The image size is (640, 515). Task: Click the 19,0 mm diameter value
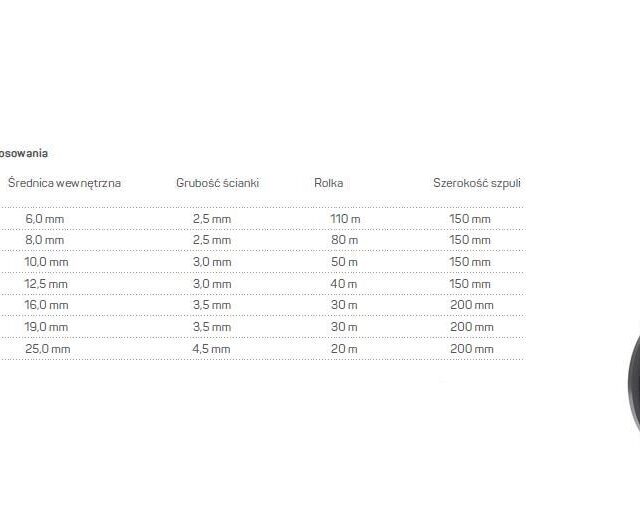[x=46, y=327]
